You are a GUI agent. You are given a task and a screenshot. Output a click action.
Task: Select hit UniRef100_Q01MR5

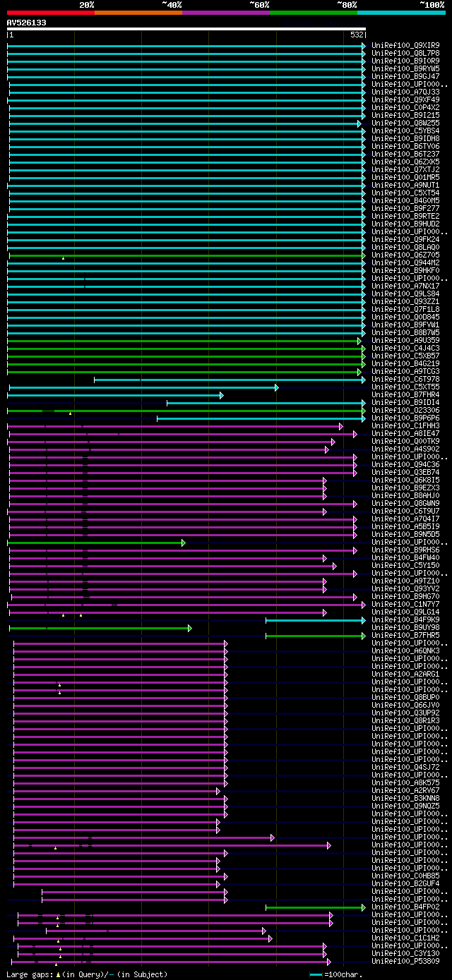point(405,177)
